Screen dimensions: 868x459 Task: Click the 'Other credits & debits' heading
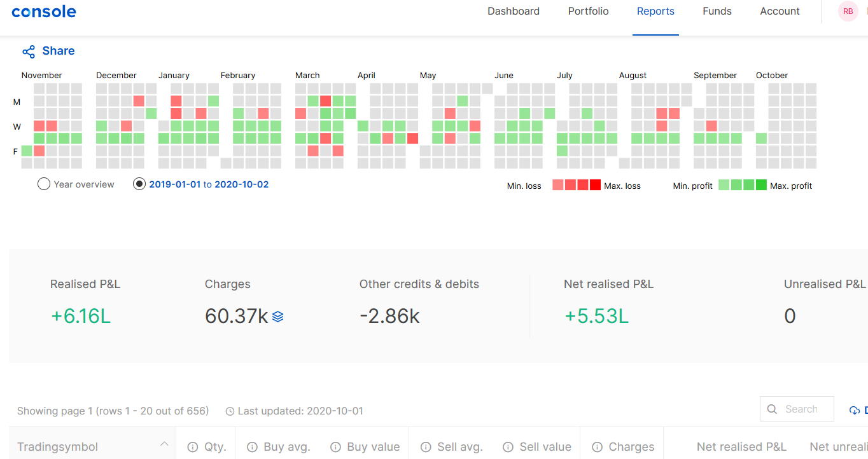(419, 284)
